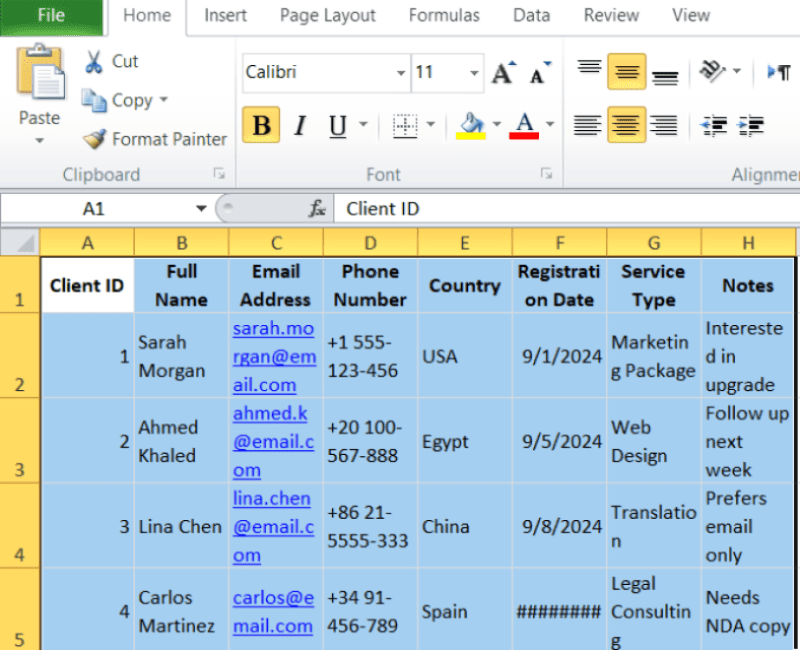Select the Egypt country cell

tap(465, 441)
